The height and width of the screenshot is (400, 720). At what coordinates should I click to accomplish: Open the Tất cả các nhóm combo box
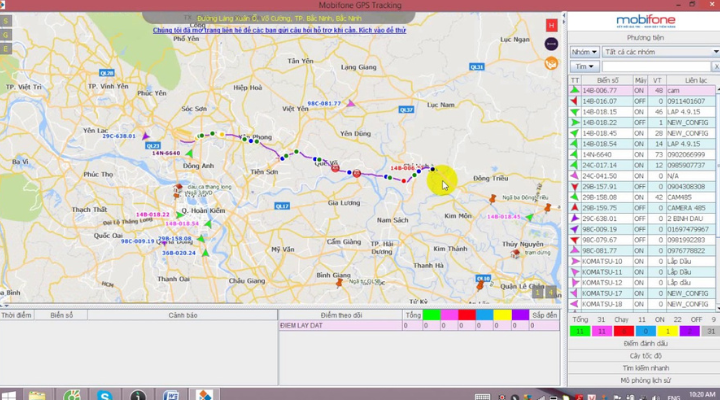point(661,52)
